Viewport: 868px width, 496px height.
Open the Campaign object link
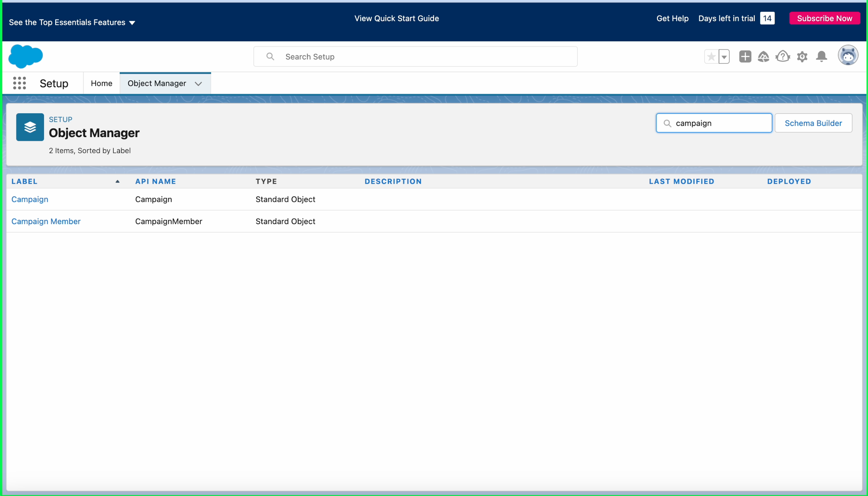30,199
